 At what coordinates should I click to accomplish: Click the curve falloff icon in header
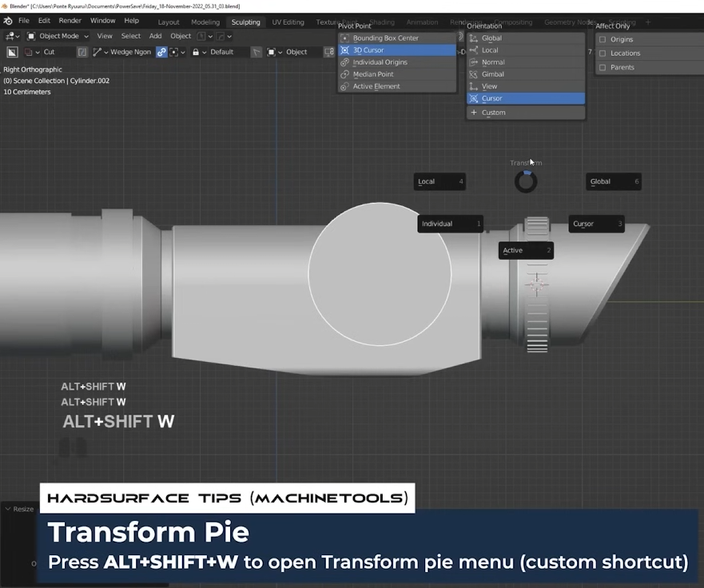[221, 36]
